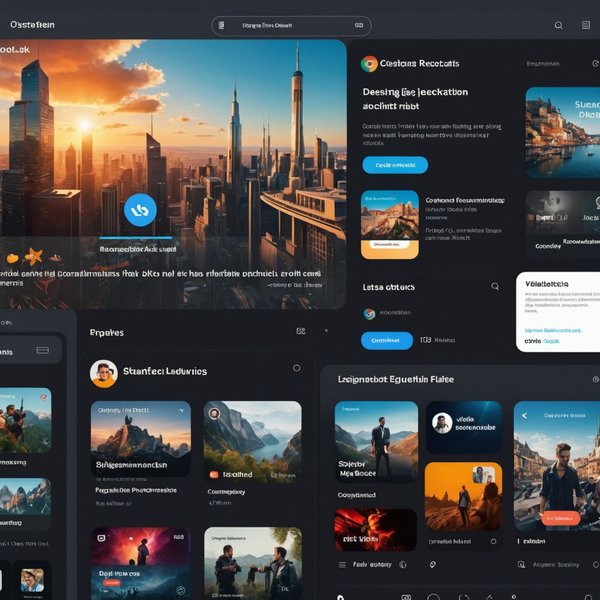Open the canyon card with the orange bottom
Image resolution: width=600 pixels, height=600 pixels.
coord(390,225)
